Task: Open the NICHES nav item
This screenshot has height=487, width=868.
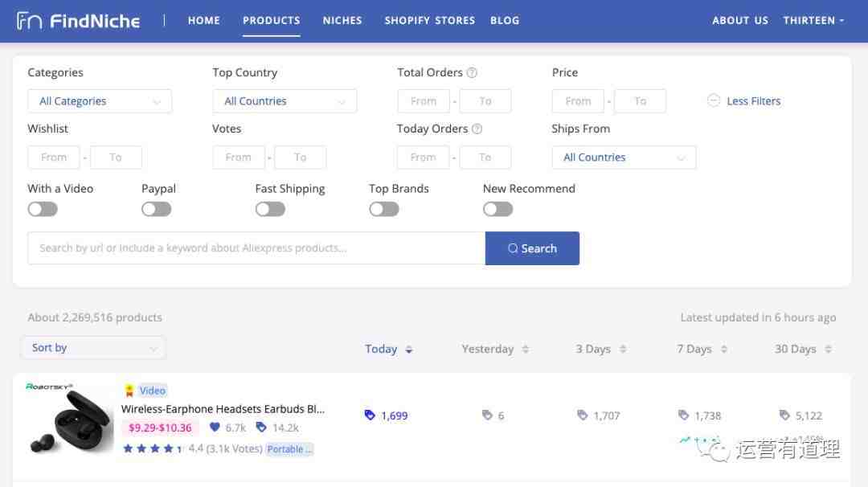Action: (x=342, y=20)
